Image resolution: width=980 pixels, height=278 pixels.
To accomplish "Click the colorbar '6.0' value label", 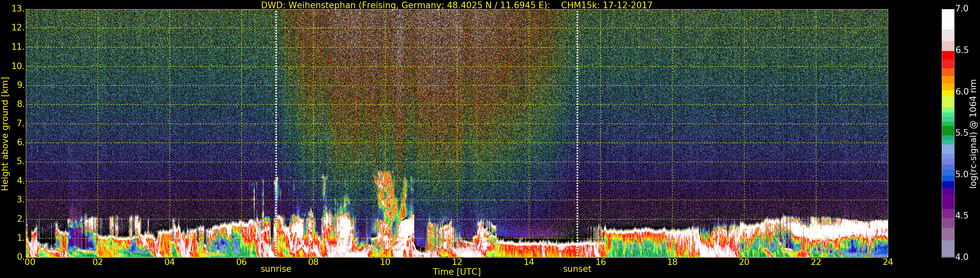I will click(x=962, y=91).
